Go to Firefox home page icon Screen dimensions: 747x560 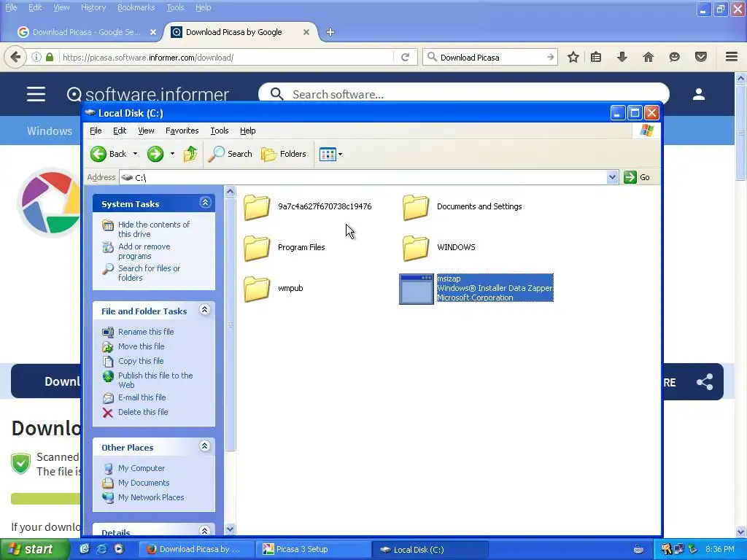point(649,57)
